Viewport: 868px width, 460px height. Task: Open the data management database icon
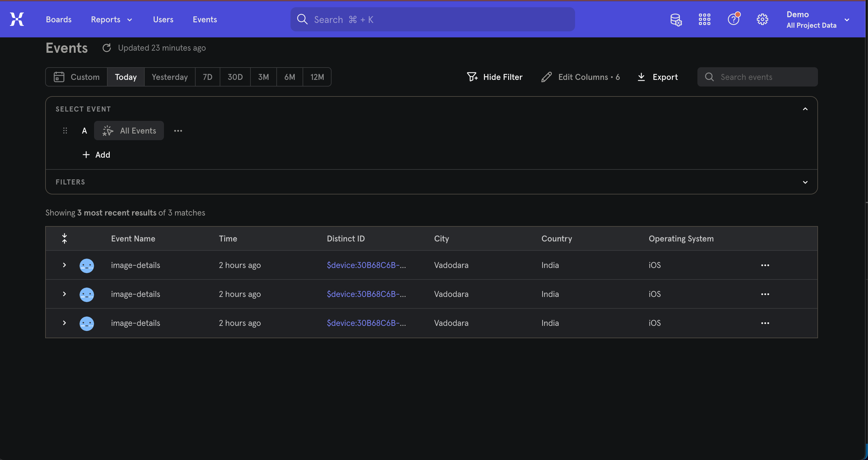676,20
